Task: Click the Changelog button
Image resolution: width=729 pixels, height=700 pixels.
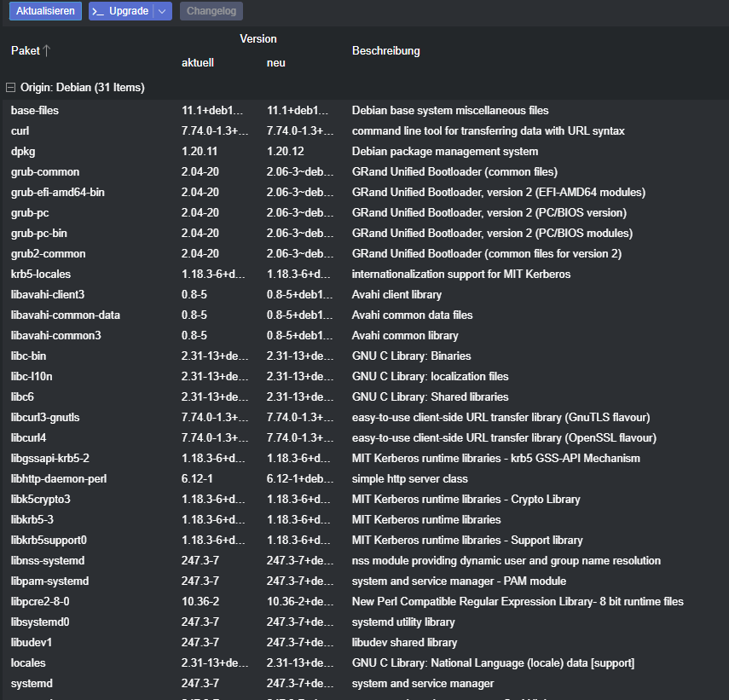Action: point(211,11)
